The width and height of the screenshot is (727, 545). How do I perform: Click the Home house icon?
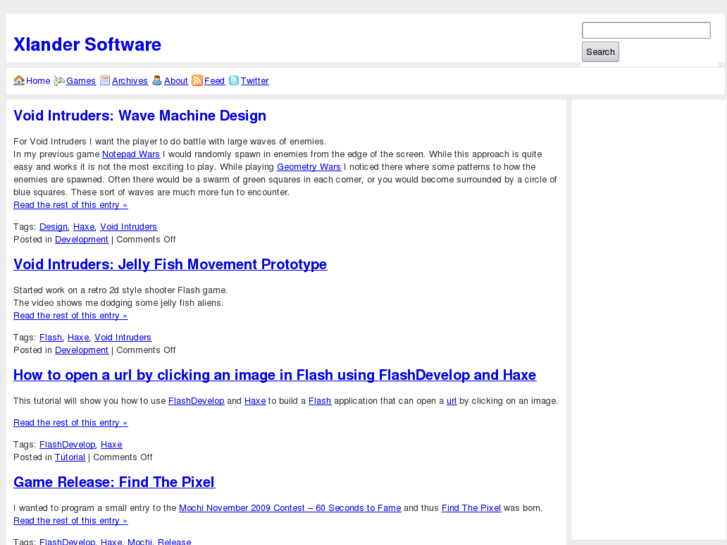pos(19,81)
